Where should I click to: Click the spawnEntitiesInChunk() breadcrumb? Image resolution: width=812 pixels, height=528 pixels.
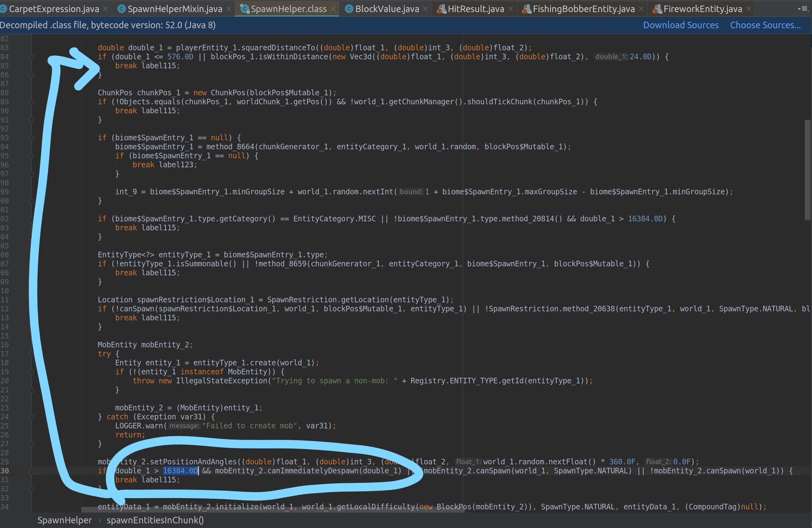tap(155, 520)
